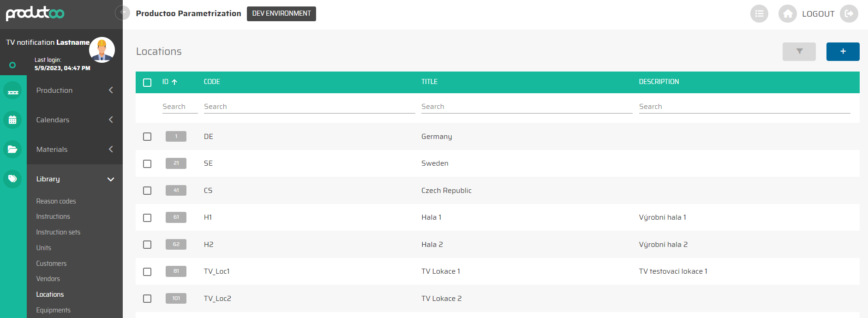Image resolution: width=868 pixels, height=318 pixels.
Task: Click the Library tag icon
Action: coord(12,179)
